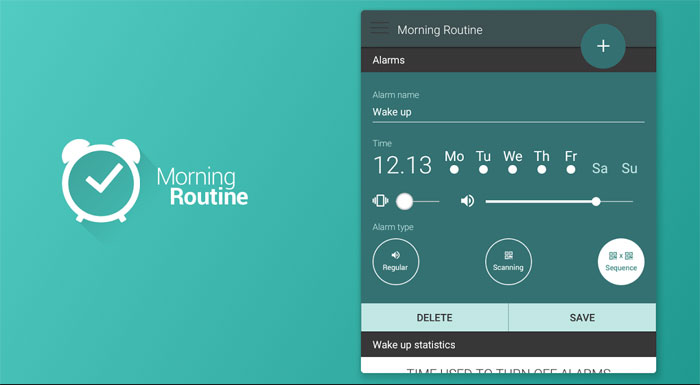Select the Scanning alarm type
Screen dimensions: 700x385
(x=508, y=262)
